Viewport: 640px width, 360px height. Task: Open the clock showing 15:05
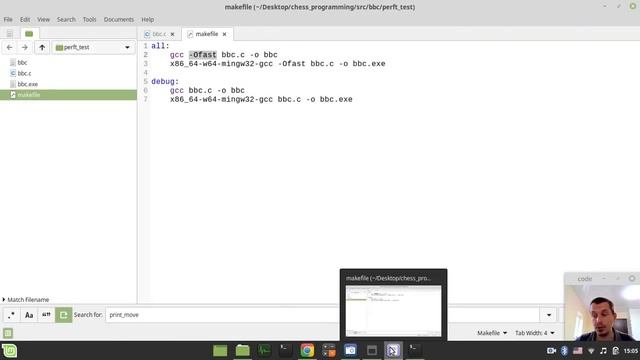631,351
